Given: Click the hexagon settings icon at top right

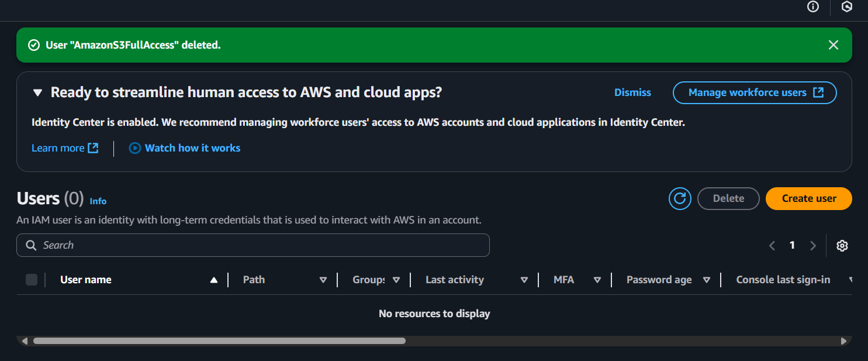Looking at the screenshot, I should pyautogui.click(x=847, y=6).
